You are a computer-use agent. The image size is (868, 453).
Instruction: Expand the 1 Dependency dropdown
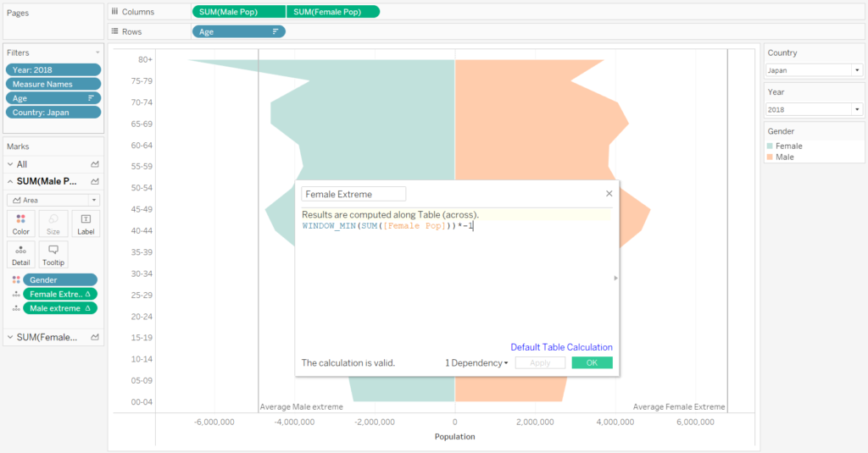476,363
